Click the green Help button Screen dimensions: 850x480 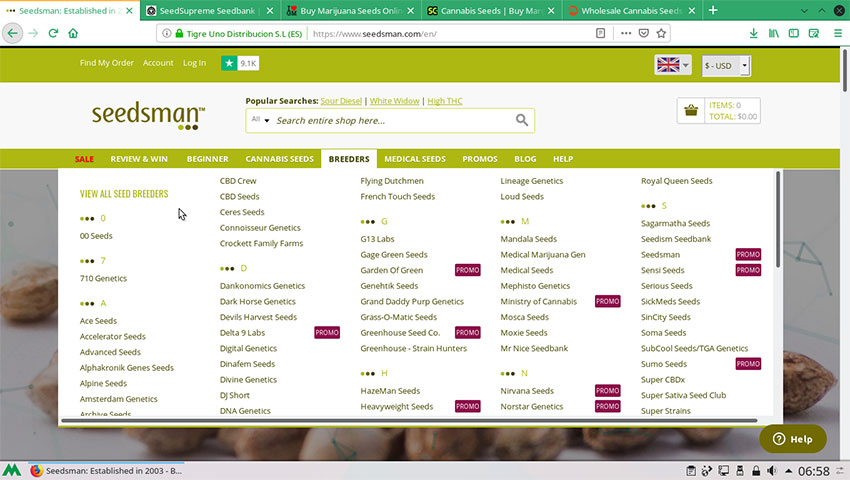point(792,439)
